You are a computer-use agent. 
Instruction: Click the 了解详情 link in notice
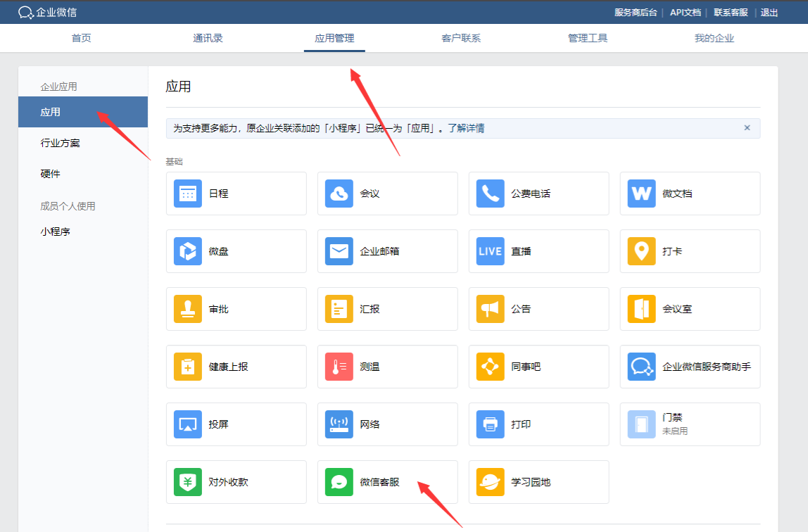[466, 128]
